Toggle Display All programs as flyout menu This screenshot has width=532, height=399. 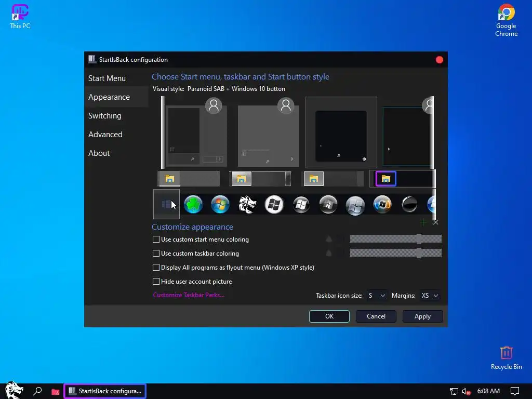point(156,268)
